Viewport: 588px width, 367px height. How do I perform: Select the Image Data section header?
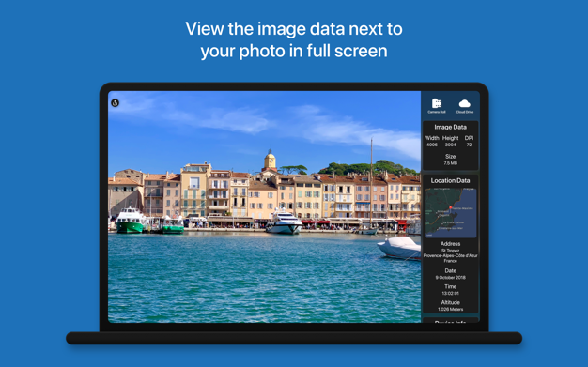point(450,127)
